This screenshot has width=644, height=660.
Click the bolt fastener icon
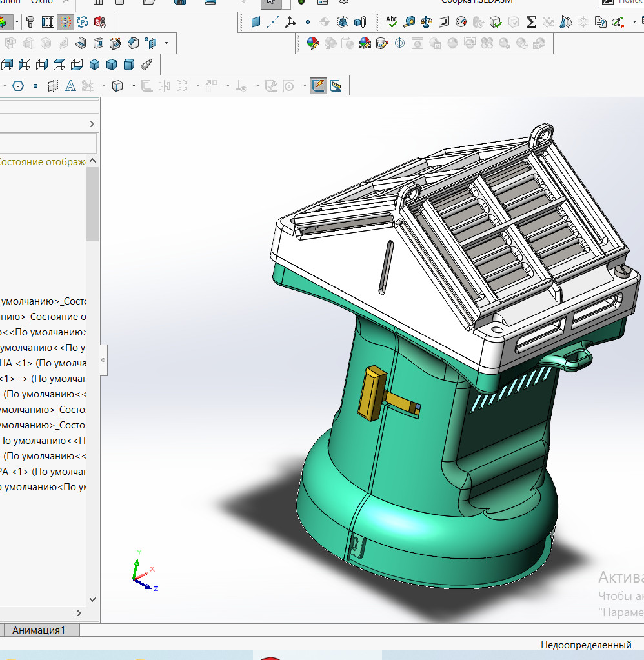point(30,23)
